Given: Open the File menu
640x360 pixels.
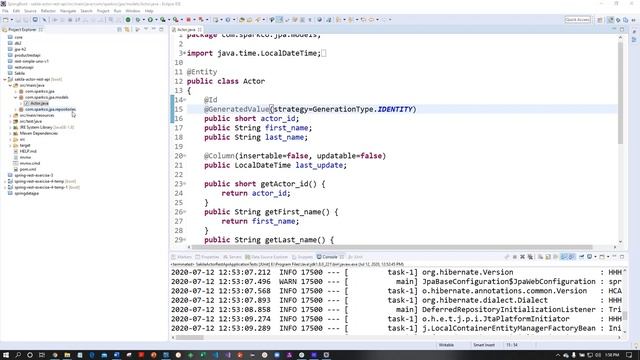Looking at the screenshot, I should (5, 11).
